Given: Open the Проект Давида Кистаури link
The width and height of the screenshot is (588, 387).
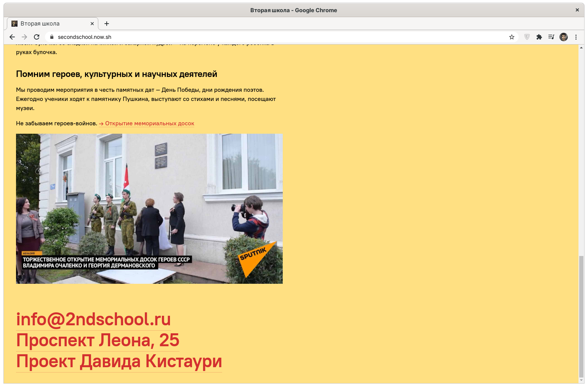Looking at the screenshot, I should coord(119,361).
